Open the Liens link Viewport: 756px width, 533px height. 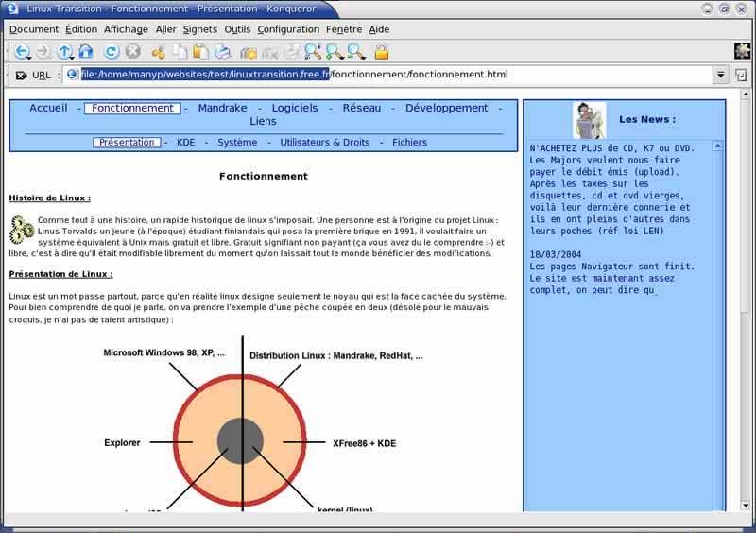point(263,122)
